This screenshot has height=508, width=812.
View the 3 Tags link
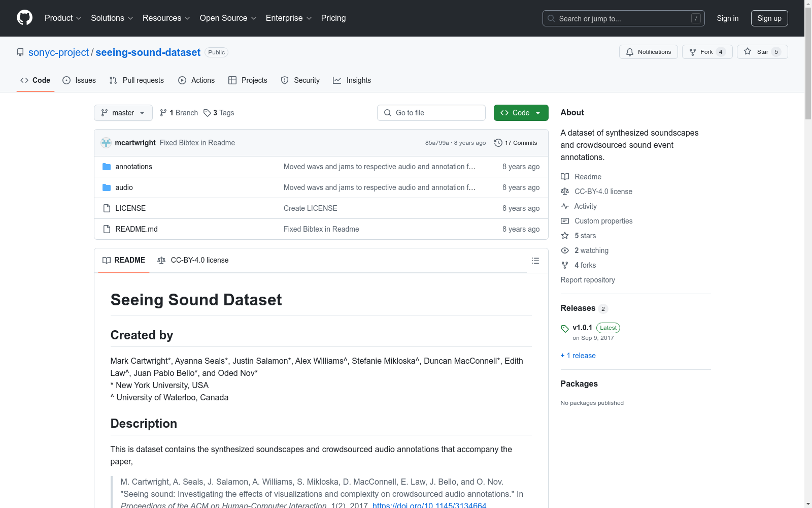click(219, 113)
